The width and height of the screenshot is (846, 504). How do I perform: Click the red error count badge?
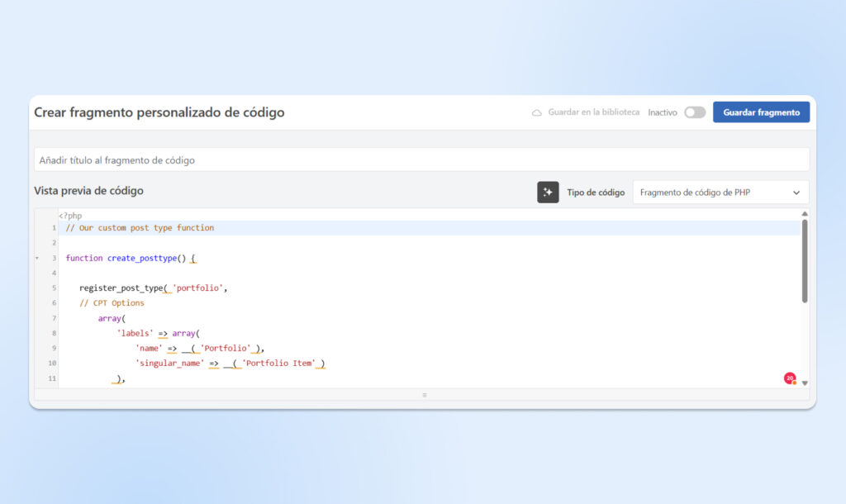coord(790,378)
